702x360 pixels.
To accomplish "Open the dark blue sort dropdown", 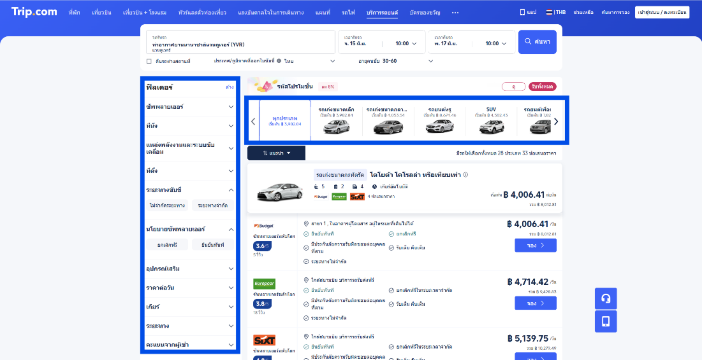I will coord(276,153).
